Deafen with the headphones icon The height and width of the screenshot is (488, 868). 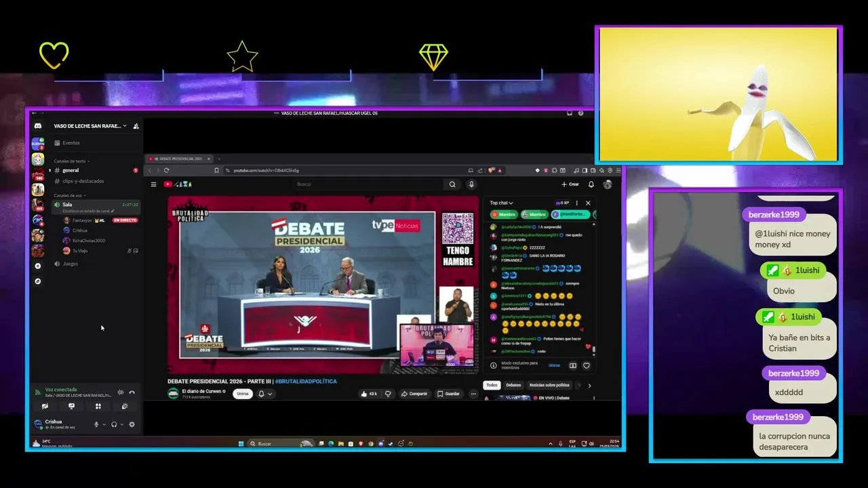114,424
